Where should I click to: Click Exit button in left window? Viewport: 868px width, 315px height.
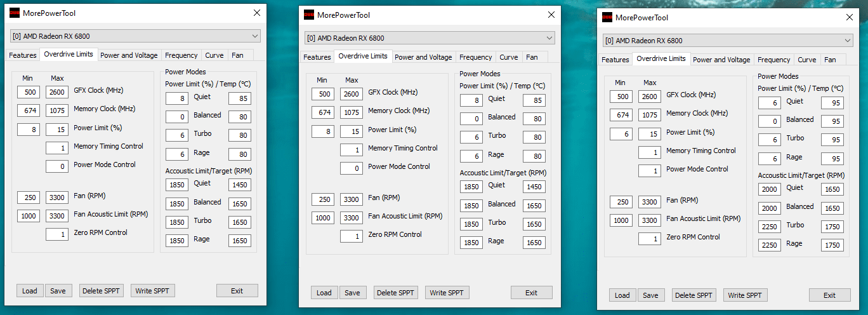pos(237,291)
